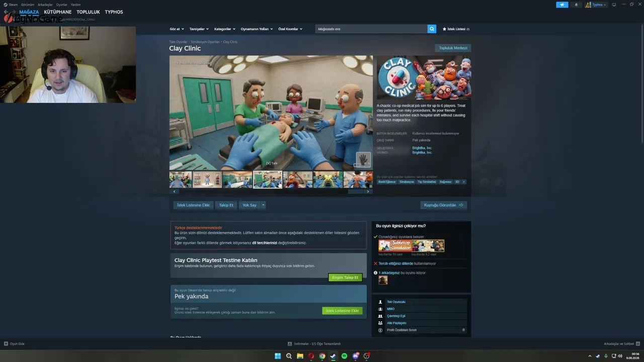Click the plus button after the 3D tag

pos(463,182)
